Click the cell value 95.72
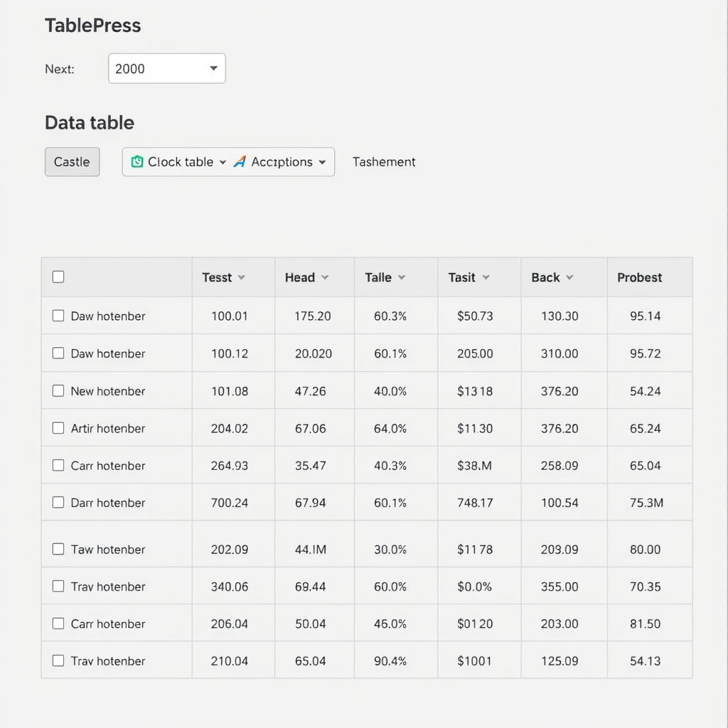728x728 pixels. tap(646, 353)
